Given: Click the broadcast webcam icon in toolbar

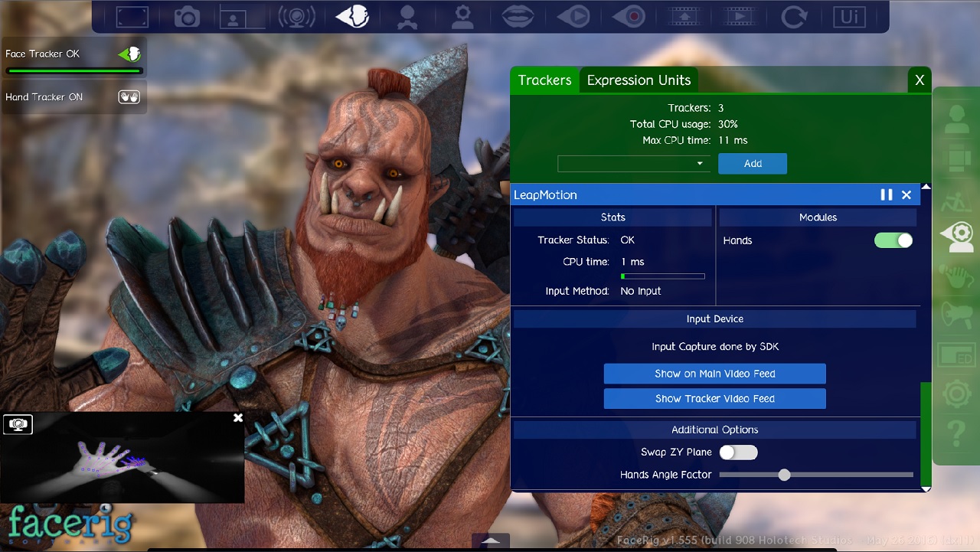Looking at the screenshot, I should pyautogui.click(x=297, y=16).
